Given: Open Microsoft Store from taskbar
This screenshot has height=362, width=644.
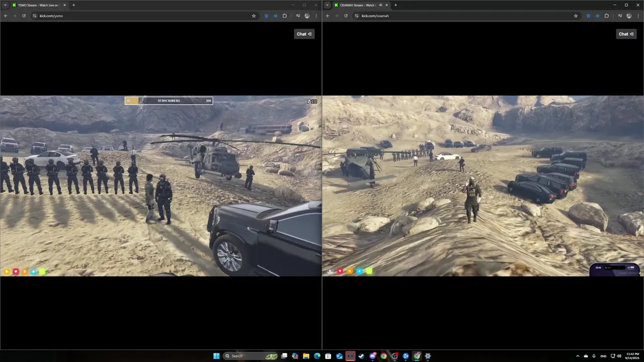Looking at the screenshot, I should tap(328, 356).
